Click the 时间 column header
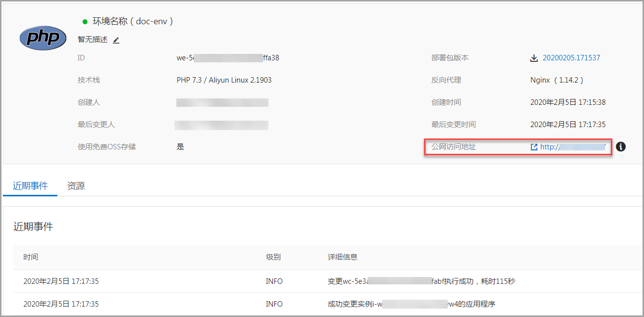The width and height of the screenshot is (644, 317). pyautogui.click(x=31, y=257)
